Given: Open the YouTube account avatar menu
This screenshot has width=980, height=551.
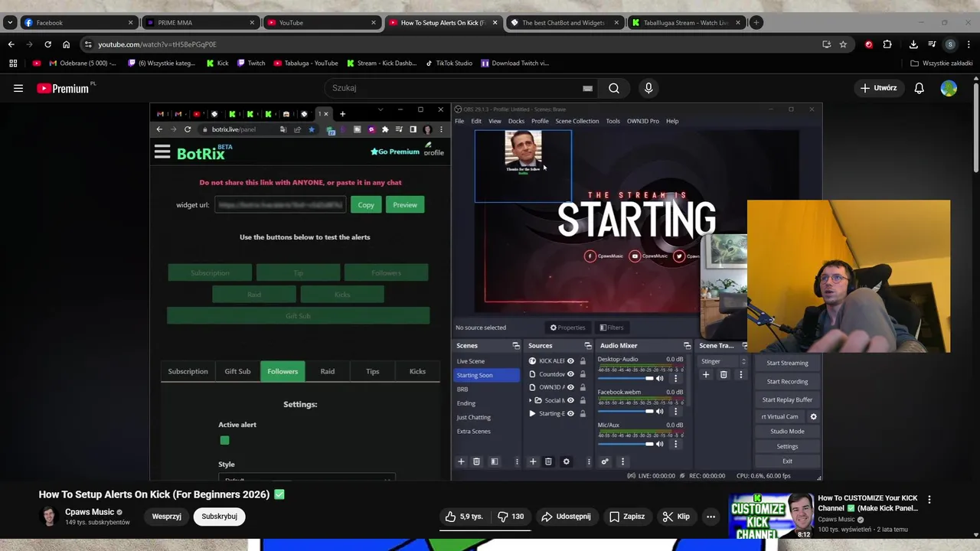Looking at the screenshot, I should pos(949,88).
